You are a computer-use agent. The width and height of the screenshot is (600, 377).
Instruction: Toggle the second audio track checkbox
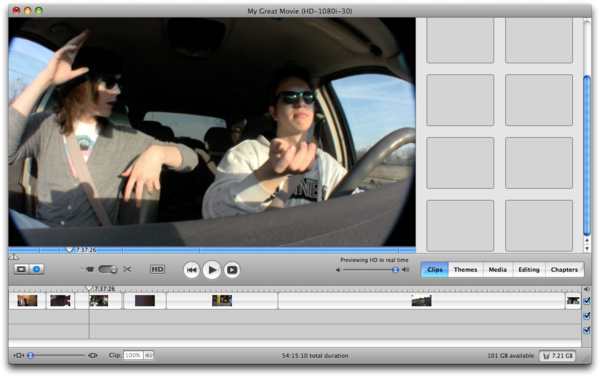(x=587, y=330)
